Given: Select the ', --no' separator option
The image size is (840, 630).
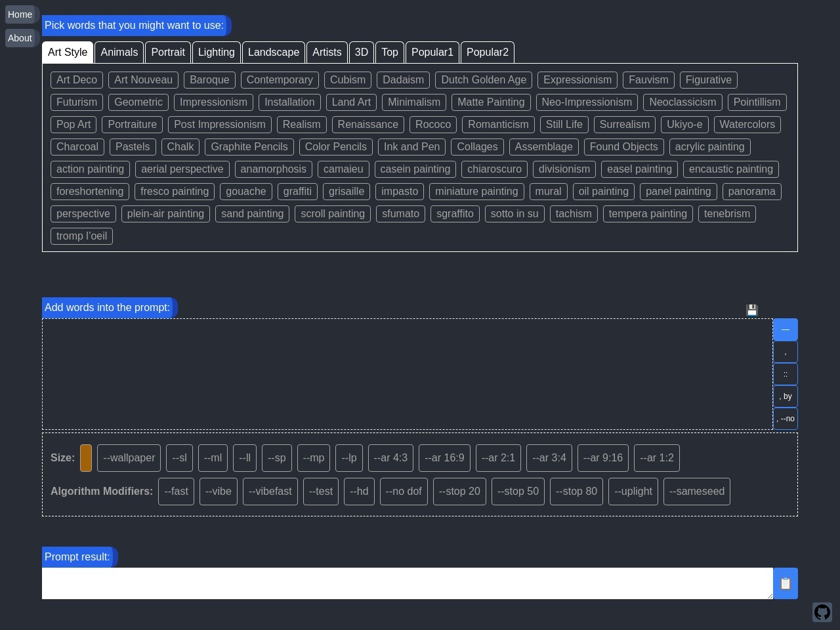Looking at the screenshot, I should tap(786, 419).
